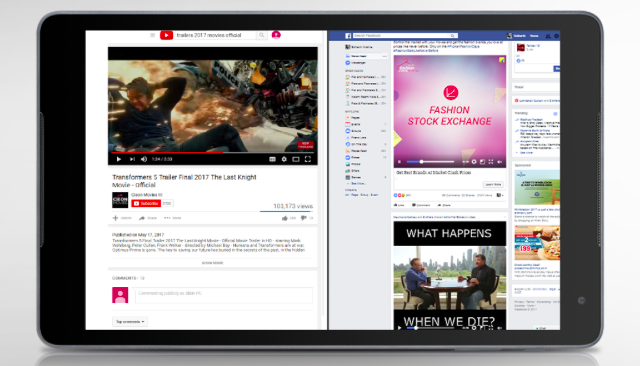The height and width of the screenshot is (366, 640).
Task: Click the search box containing 'trailers 2017 movies official'
Action: coord(215,35)
